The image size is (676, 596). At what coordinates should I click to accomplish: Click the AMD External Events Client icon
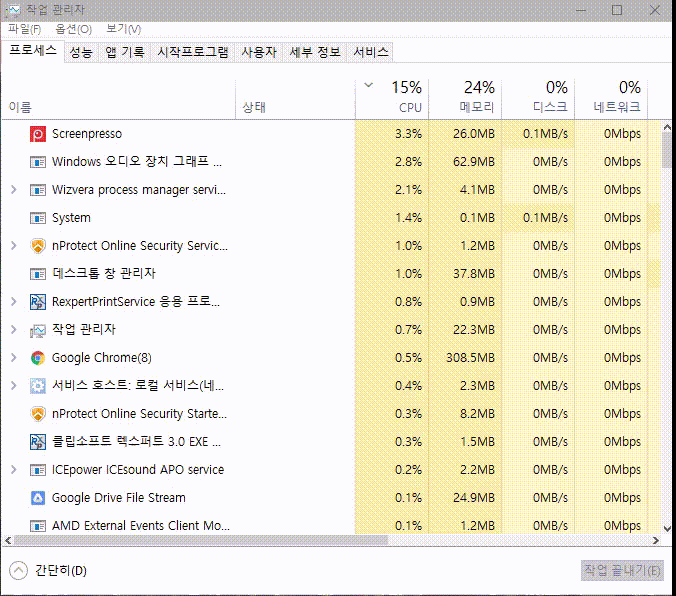click(x=38, y=526)
